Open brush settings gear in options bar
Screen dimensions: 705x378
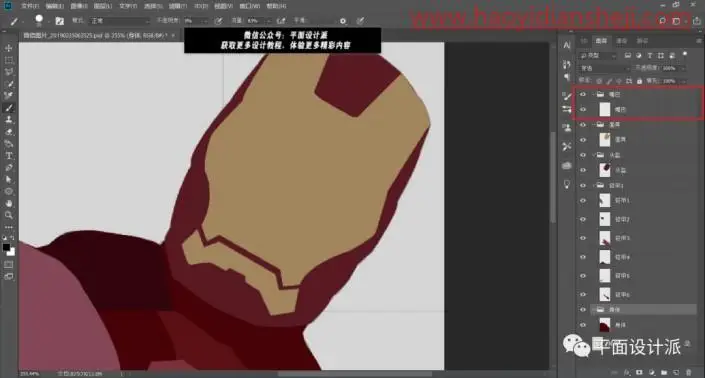click(x=343, y=21)
